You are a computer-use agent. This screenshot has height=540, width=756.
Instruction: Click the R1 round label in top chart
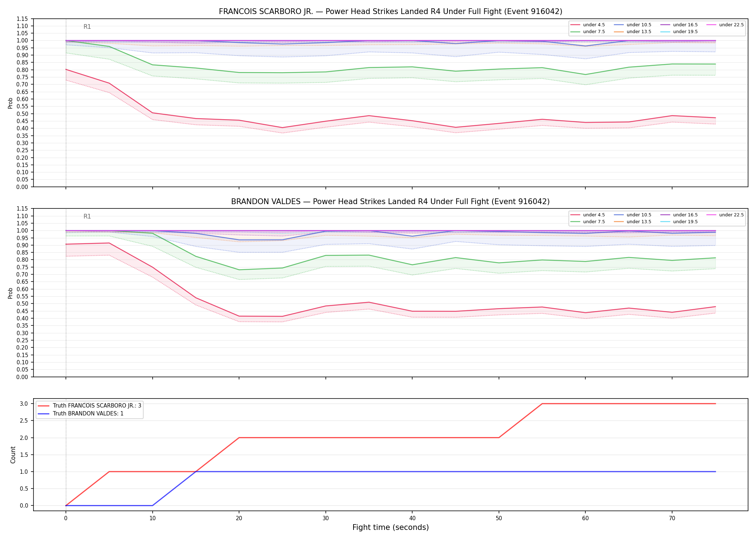click(x=87, y=27)
